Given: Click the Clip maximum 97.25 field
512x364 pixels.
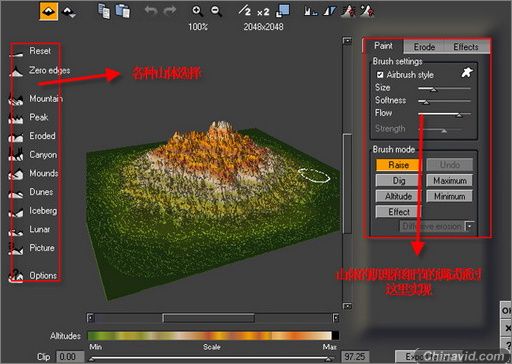Looking at the screenshot, I should pos(355,357).
